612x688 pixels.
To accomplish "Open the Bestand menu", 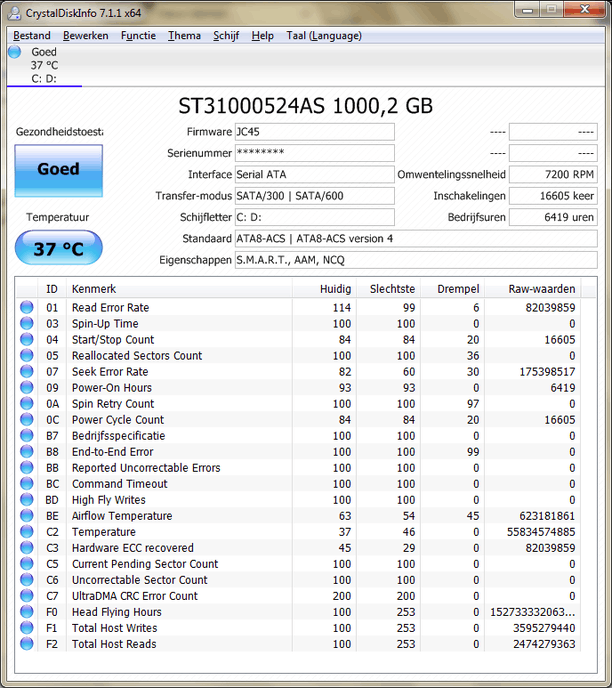I will pos(32,36).
